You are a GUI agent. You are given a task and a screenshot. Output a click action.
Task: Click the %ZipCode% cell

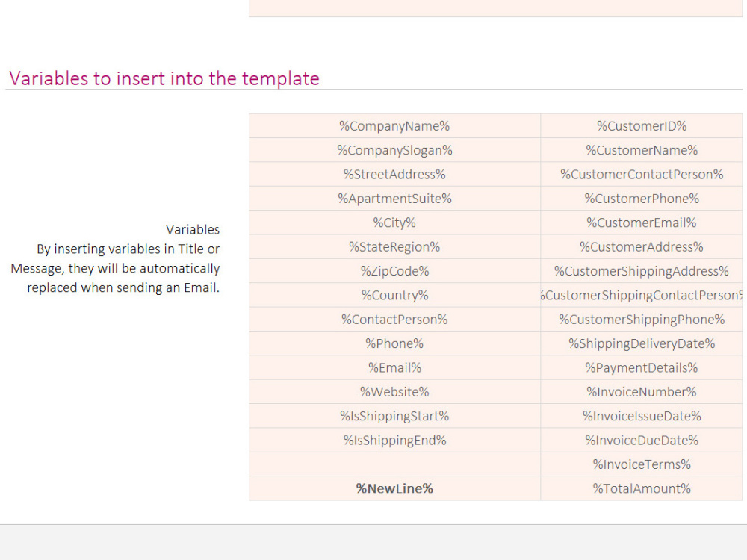coord(394,271)
